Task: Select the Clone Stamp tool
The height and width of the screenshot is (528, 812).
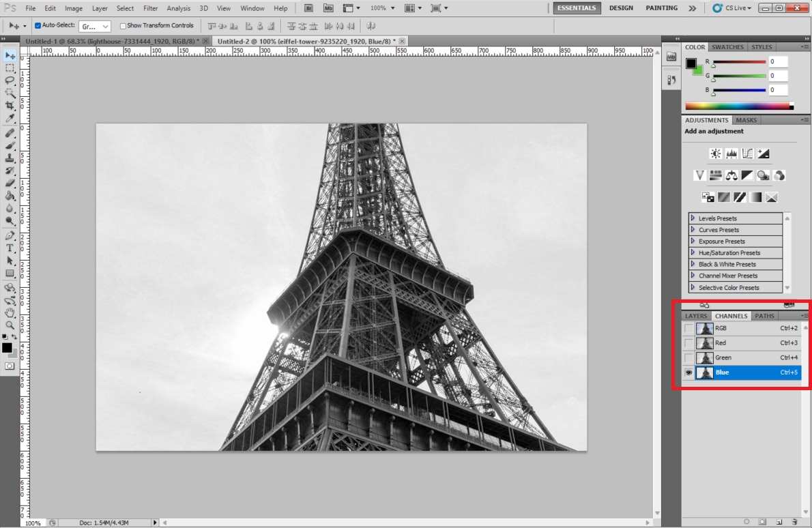Action: [10, 158]
